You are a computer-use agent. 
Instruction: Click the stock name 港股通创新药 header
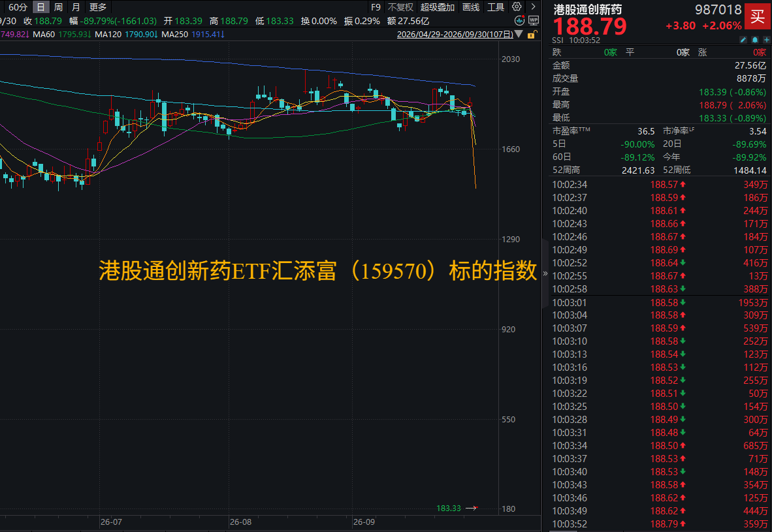click(x=587, y=9)
